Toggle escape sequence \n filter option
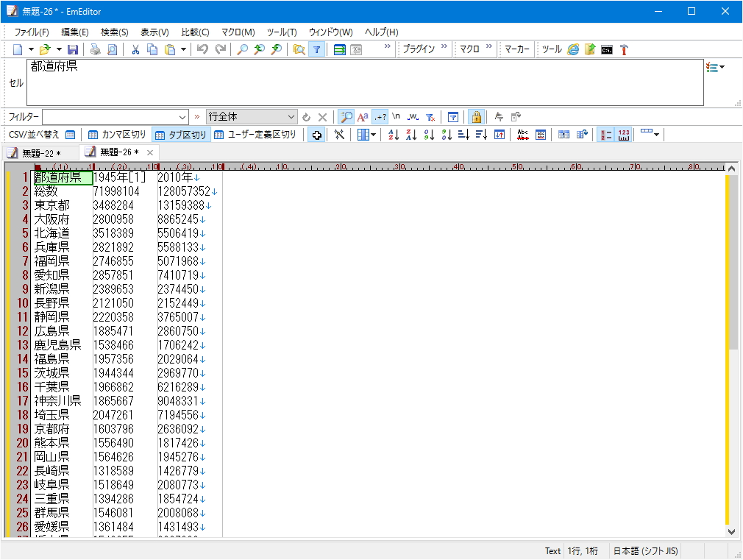This screenshot has width=743, height=560. 396,117
